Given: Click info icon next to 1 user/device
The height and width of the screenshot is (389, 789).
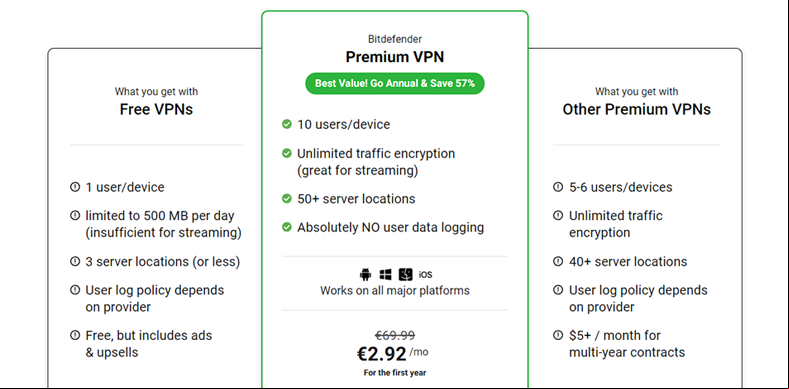Looking at the screenshot, I should (75, 187).
